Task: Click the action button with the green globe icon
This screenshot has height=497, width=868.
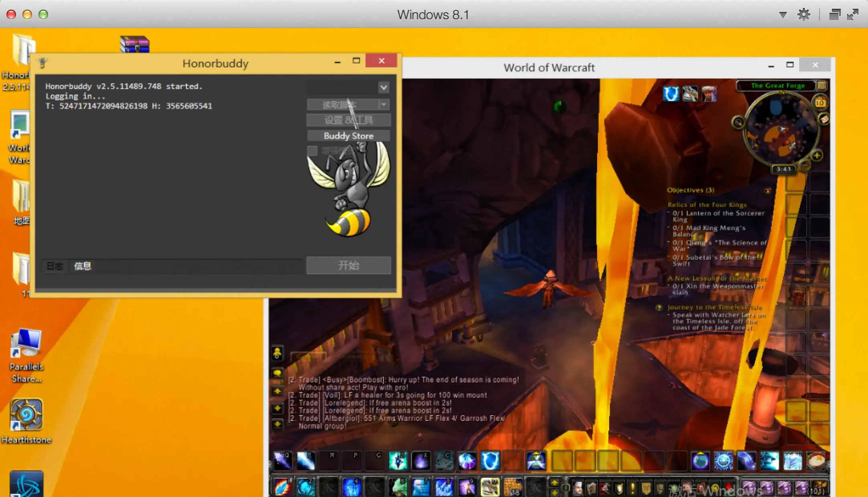Action: click(x=536, y=461)
